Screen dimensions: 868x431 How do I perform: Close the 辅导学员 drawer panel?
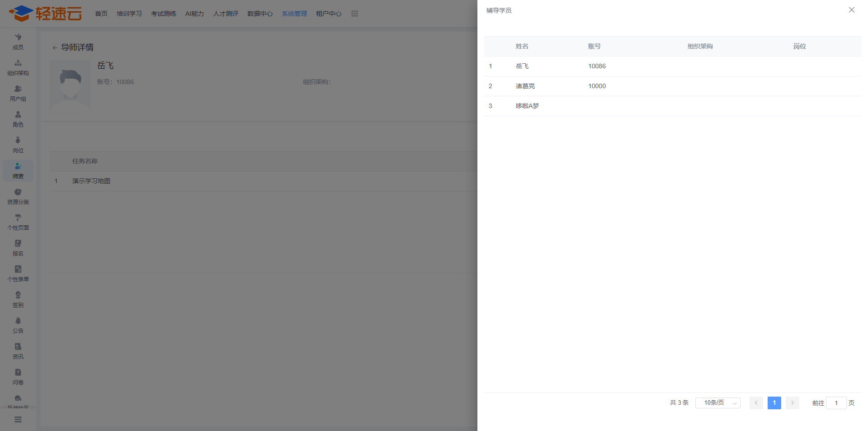coord(851,10)
